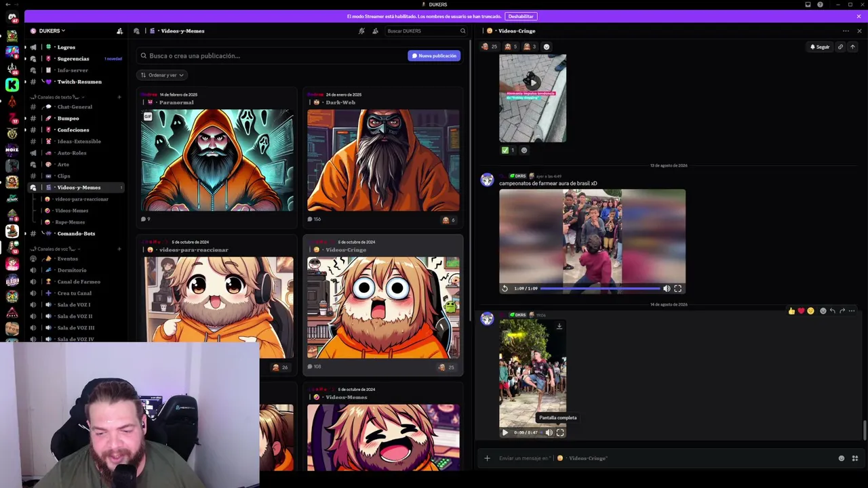Click the Nueva publicación button

tap(434, 56)
